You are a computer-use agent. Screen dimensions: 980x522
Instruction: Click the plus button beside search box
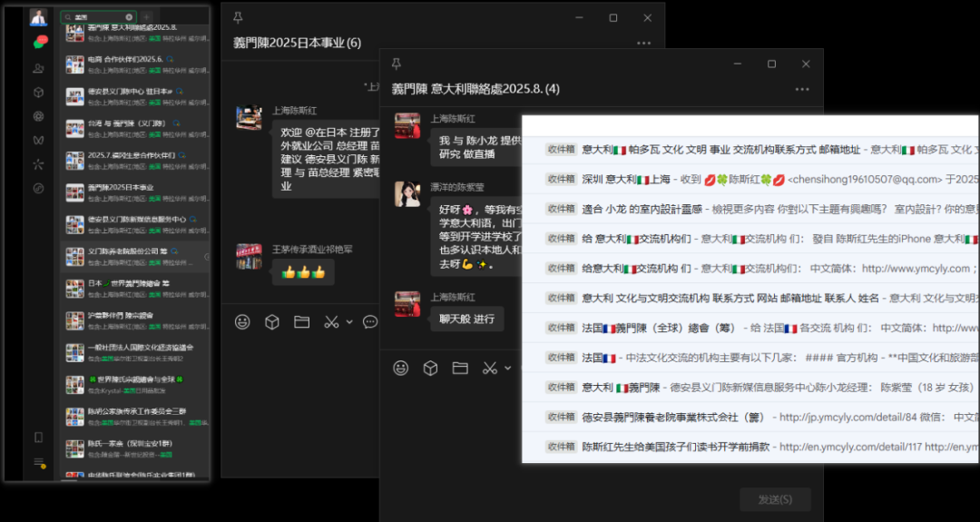pos(147,17)
